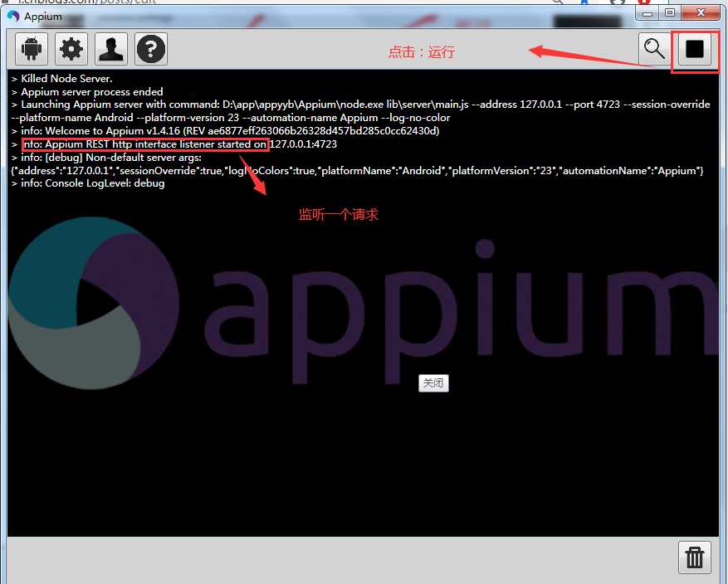Viewport: 728px width, 584px height.
Task: Click the Appium logo in title bar
Action: [13, 17]
